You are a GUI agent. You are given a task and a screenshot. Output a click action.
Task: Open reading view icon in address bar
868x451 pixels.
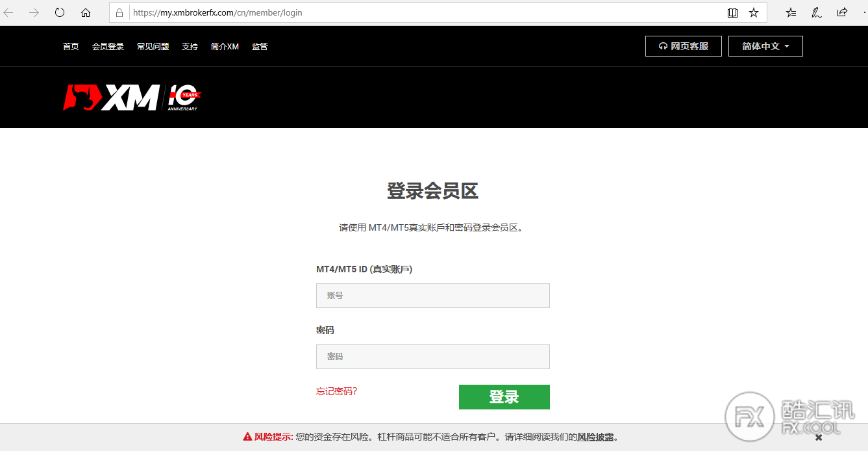point(732,12)
